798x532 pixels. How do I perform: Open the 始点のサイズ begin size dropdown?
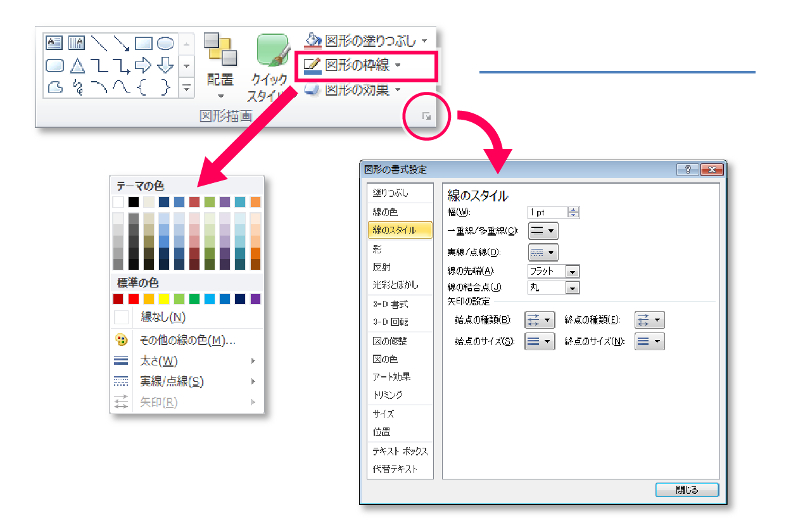[540, 341]
